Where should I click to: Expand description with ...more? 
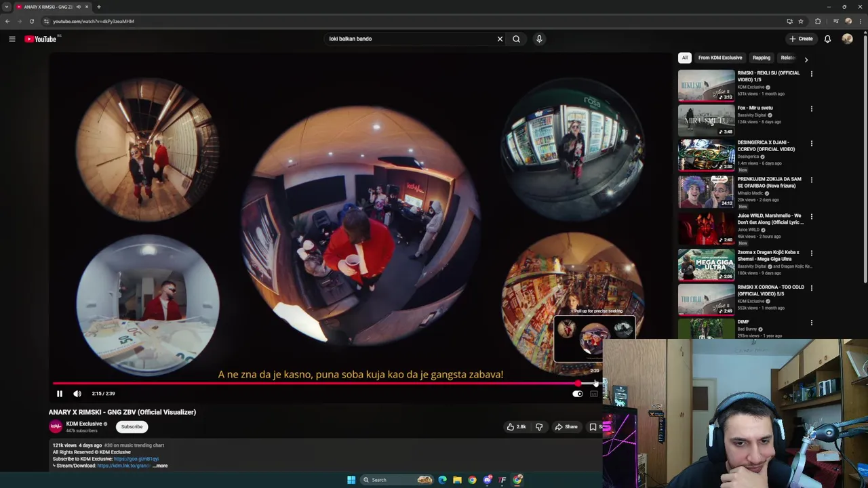click(x=160, y=466)
